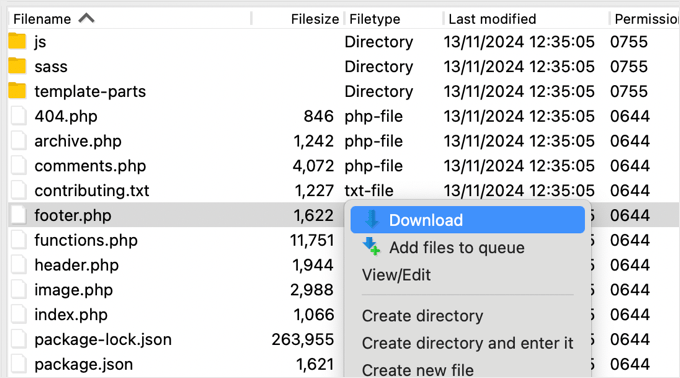Select the package.json filename
This screenshot has width=680, height=378.
[83, 364]
